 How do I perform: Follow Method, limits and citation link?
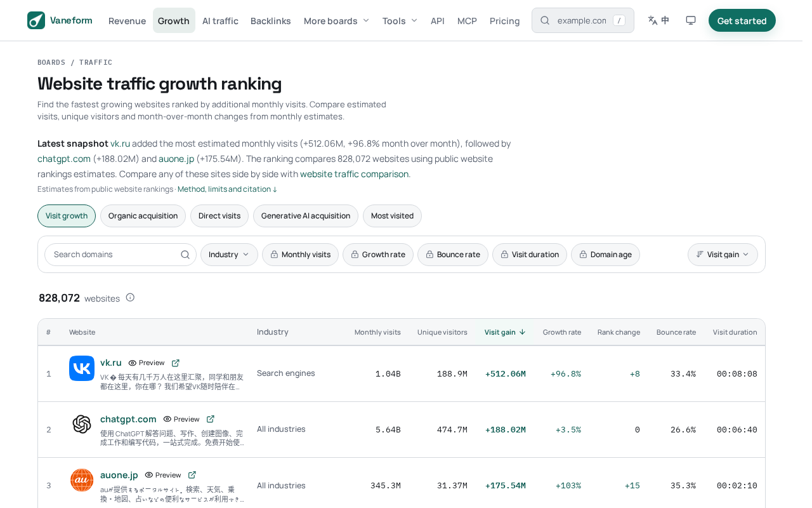[x=227, y=189]
